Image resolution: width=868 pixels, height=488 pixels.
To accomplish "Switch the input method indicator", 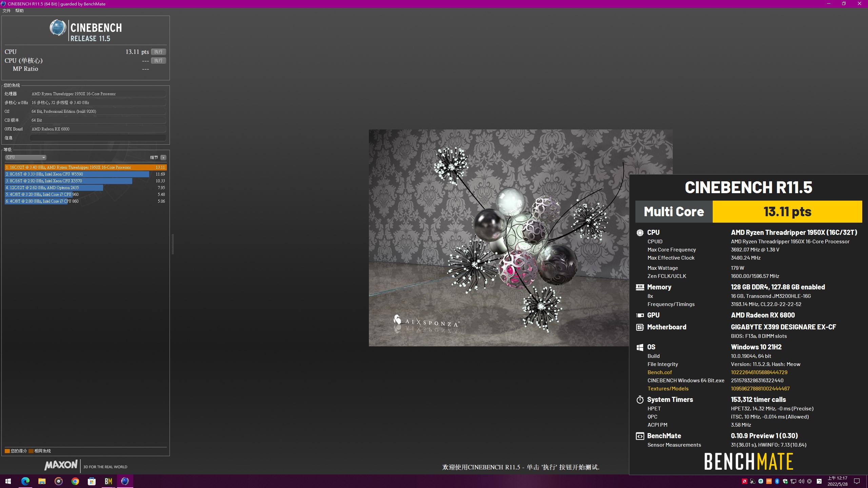I will (x=819, y=481).
